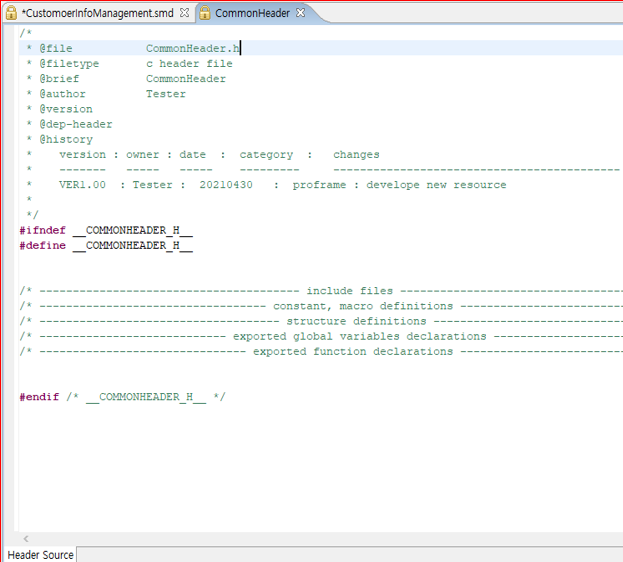Click __COMMONHEADER_H__ on the #define line

133,246
